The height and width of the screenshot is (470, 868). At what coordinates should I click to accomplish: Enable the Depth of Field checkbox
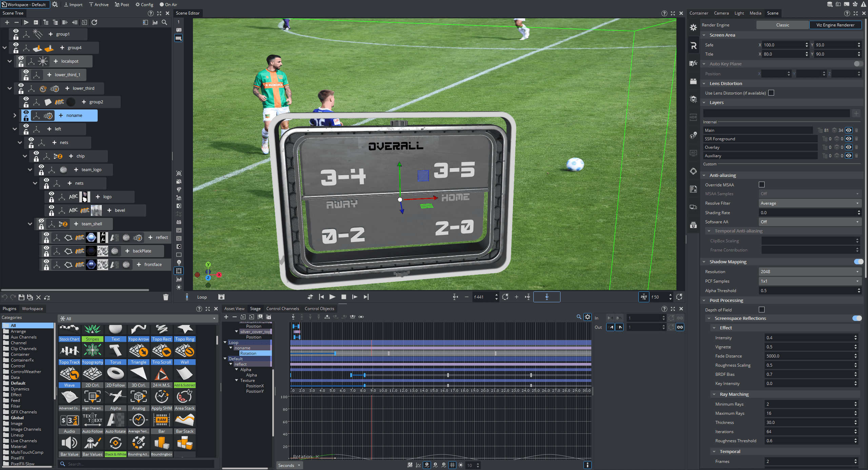(762, 309)
